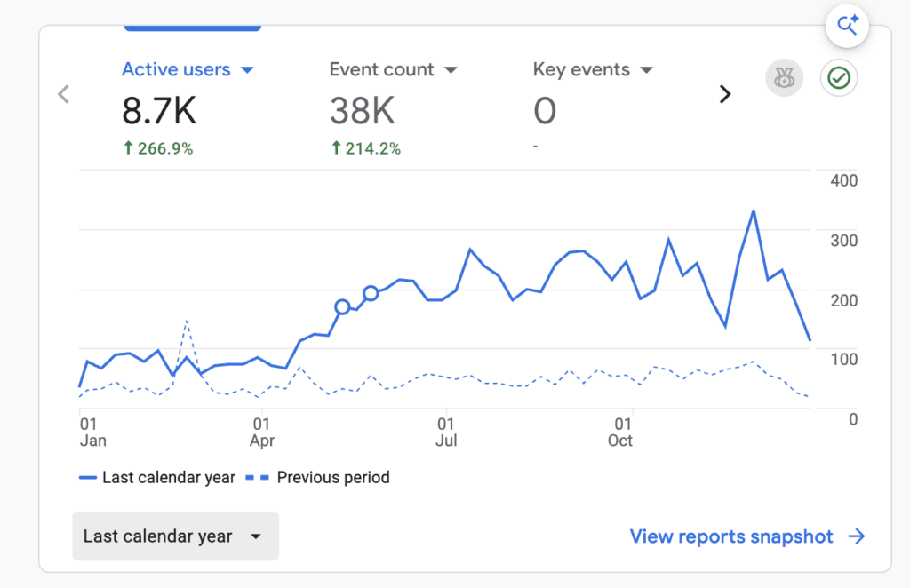910x588 pixels.
Task: Open the Last calendar year date selector
Action: [175, 536]
